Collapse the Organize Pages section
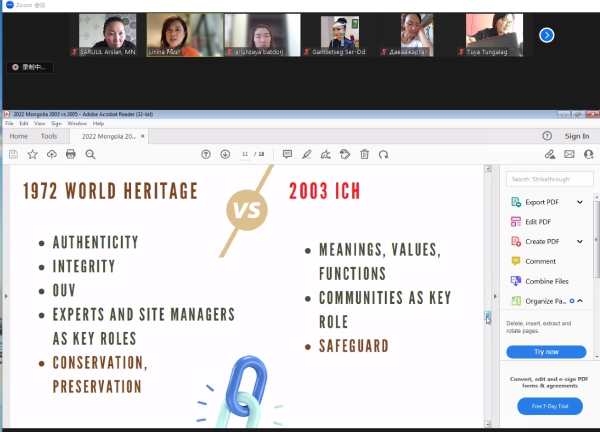Viewport: 600px width, 432px height. pos(580,300)
